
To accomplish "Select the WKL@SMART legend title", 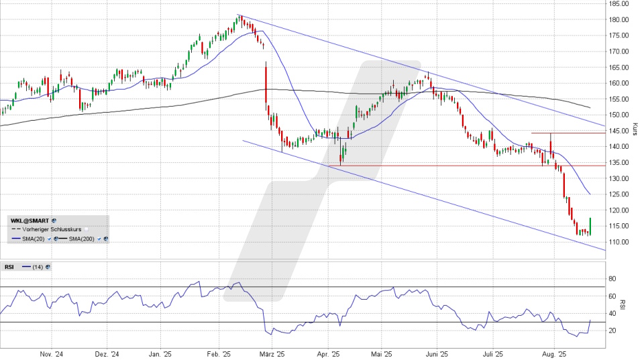I will click(x=30, y=221).
